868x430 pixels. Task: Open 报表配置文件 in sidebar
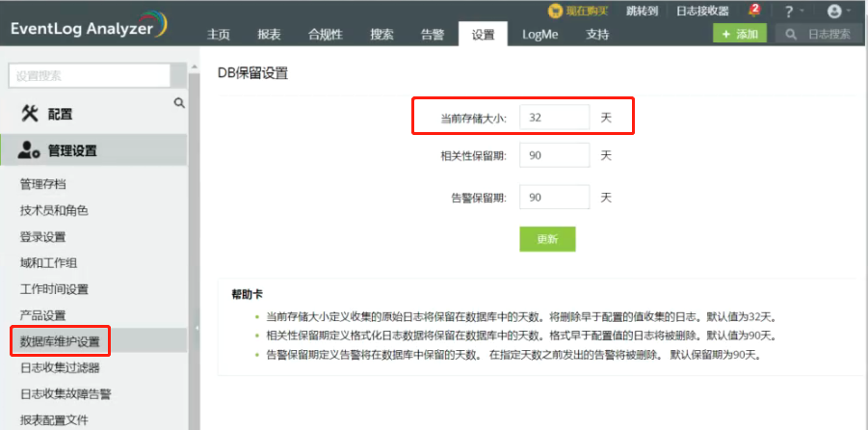(x=54, y=420)
